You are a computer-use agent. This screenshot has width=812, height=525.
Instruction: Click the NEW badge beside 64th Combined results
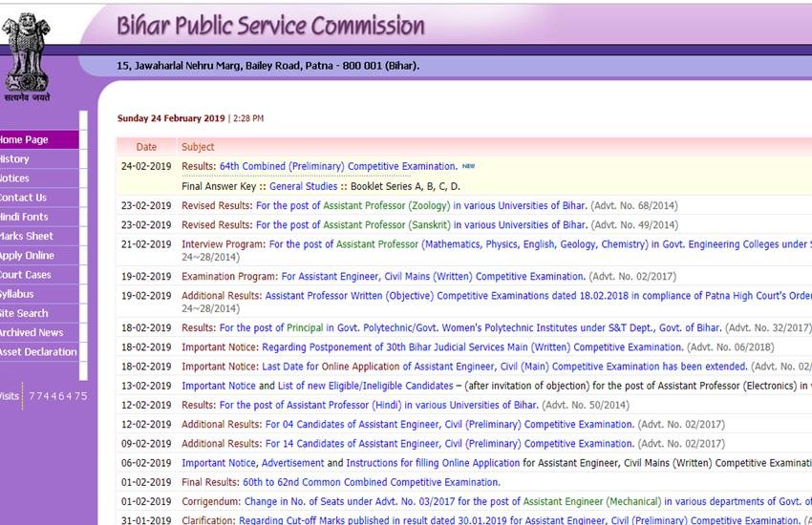pos(468,166)
